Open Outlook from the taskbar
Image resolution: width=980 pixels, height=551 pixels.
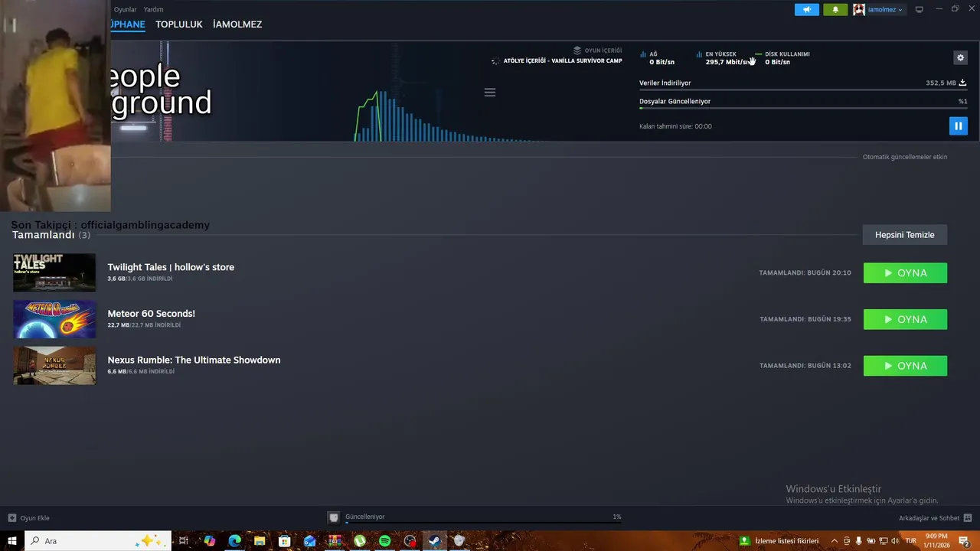pyautogui.click(x=309, y=541)
